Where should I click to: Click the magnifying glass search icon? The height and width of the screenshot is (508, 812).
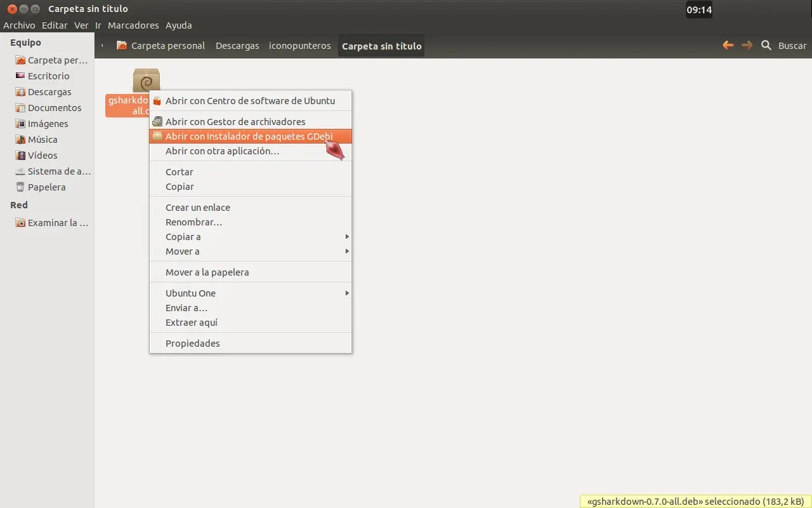(766, 45)
